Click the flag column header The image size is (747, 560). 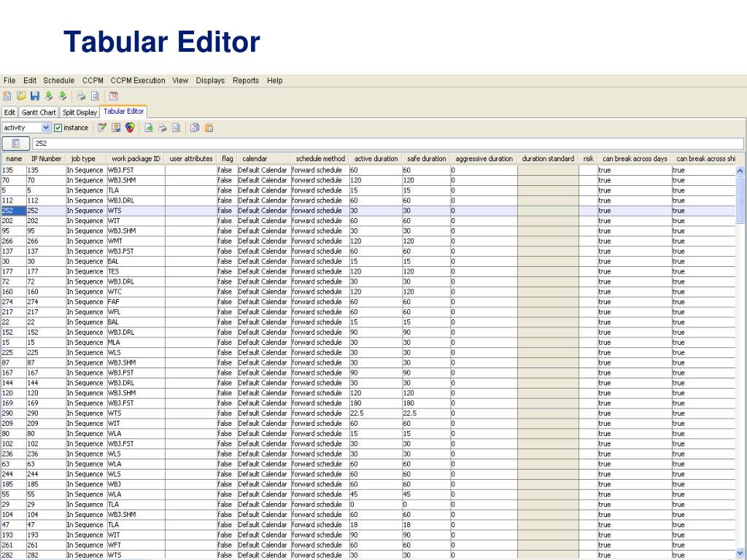pos(228,158)
